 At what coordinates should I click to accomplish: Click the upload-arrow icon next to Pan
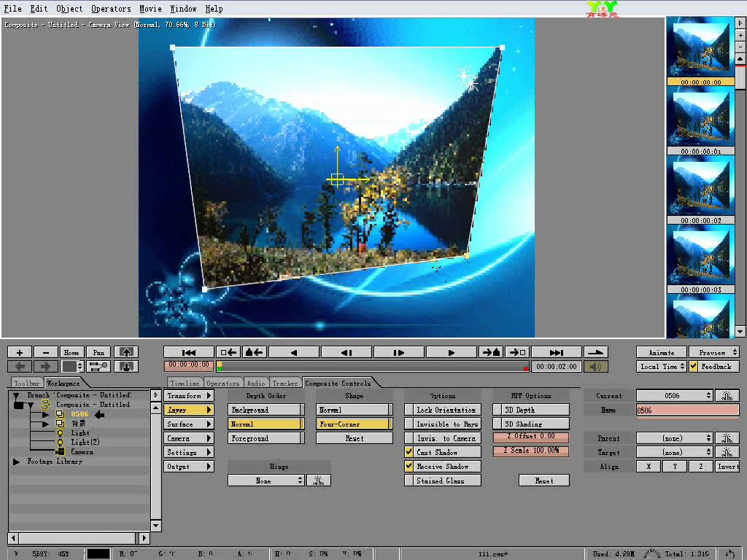(x=126, y=352)
